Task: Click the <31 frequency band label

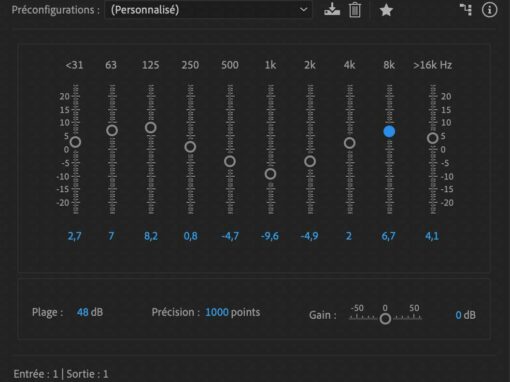Action: pos(74,65)
